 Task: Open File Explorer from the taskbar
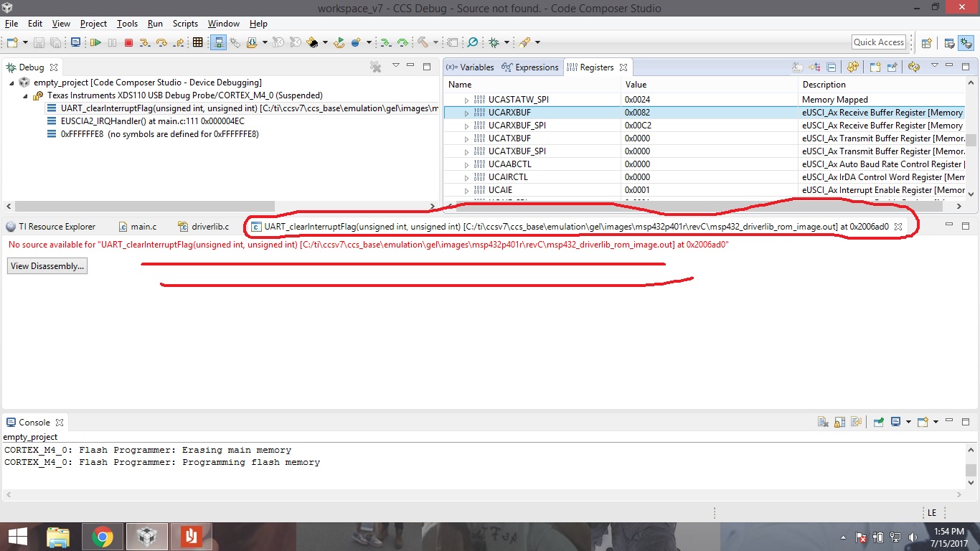click(x=58, y=537)
